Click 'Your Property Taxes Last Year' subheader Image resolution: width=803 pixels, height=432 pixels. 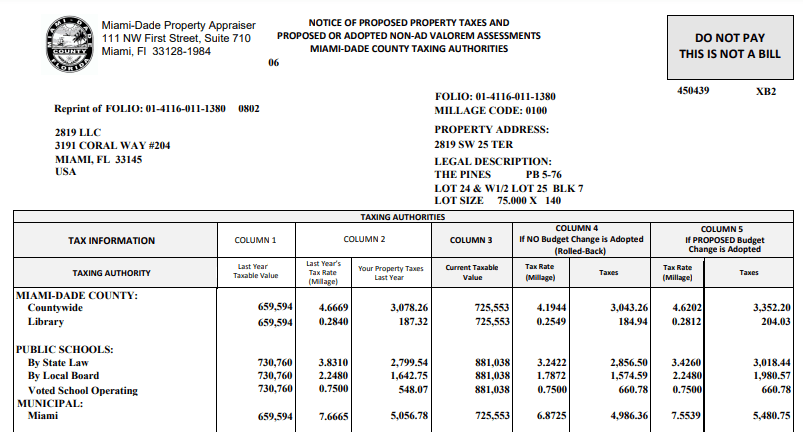click(x=391, y=273)
